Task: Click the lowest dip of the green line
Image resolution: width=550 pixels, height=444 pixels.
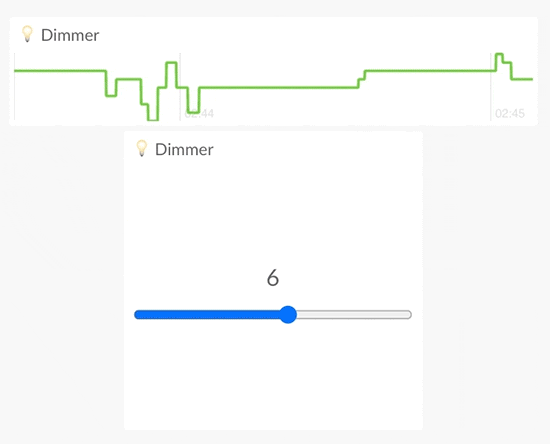Action: pyautogui.click(x=153, y=120)
